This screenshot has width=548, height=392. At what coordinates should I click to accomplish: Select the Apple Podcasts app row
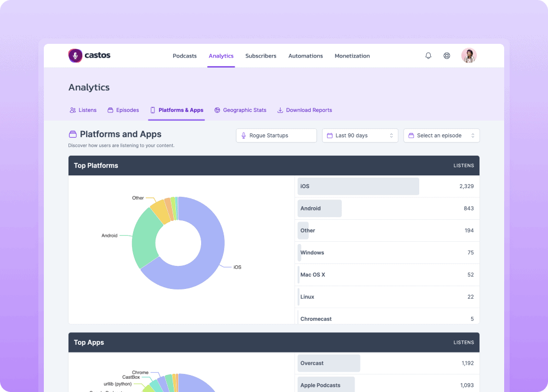tap(387, 384)
